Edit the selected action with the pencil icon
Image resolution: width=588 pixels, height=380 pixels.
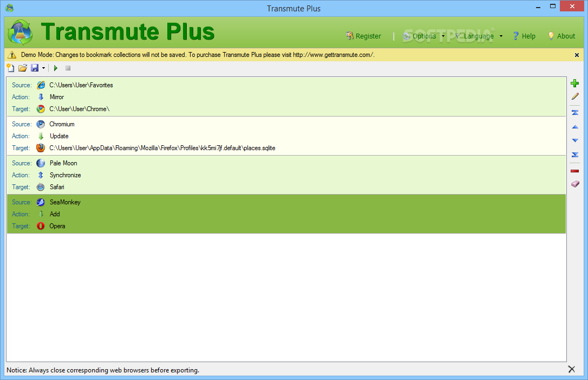pyautogui.click(x=575, y=96)
